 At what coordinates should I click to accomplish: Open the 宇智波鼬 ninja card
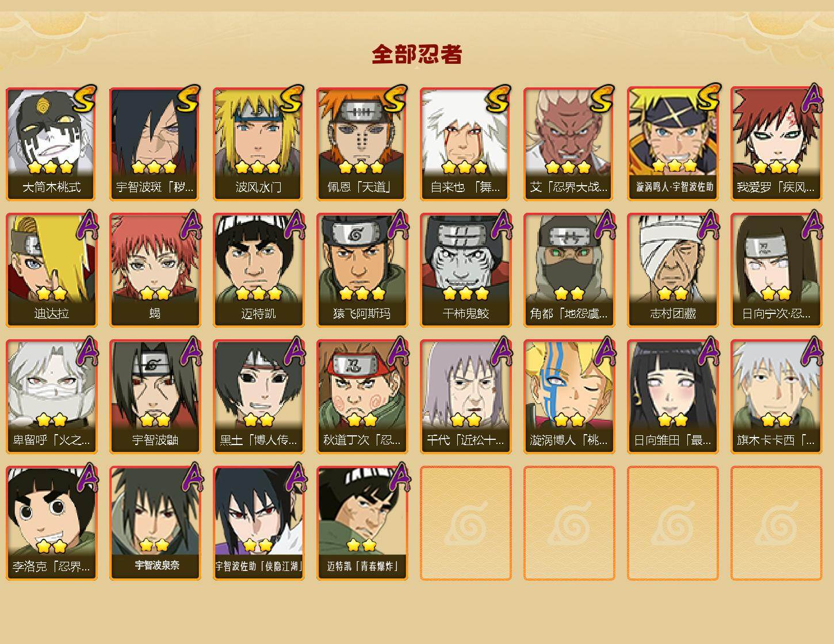tap(155, 397)
